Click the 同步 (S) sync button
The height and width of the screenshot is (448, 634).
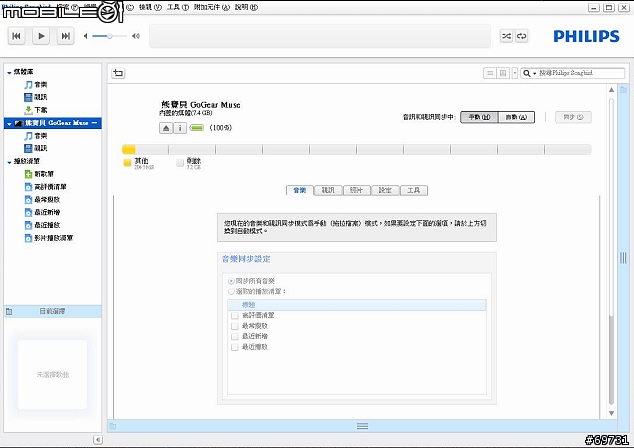click(x=573, y=117)
